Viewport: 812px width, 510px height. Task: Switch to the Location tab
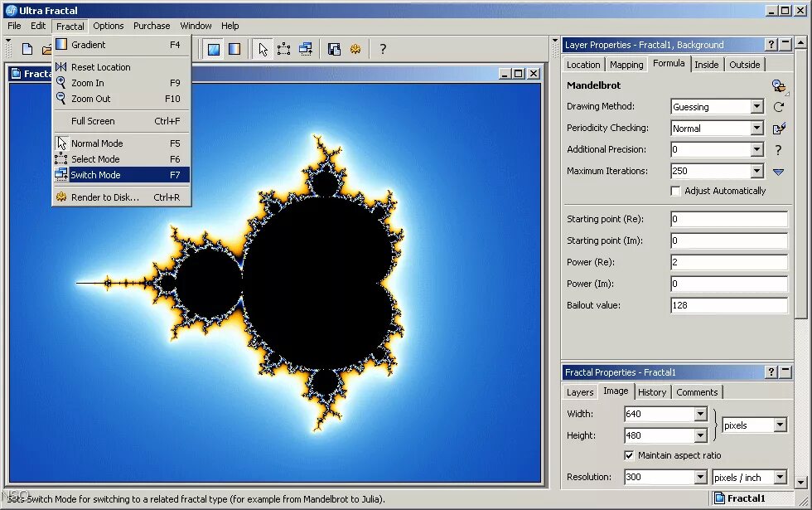click(583, 65)
